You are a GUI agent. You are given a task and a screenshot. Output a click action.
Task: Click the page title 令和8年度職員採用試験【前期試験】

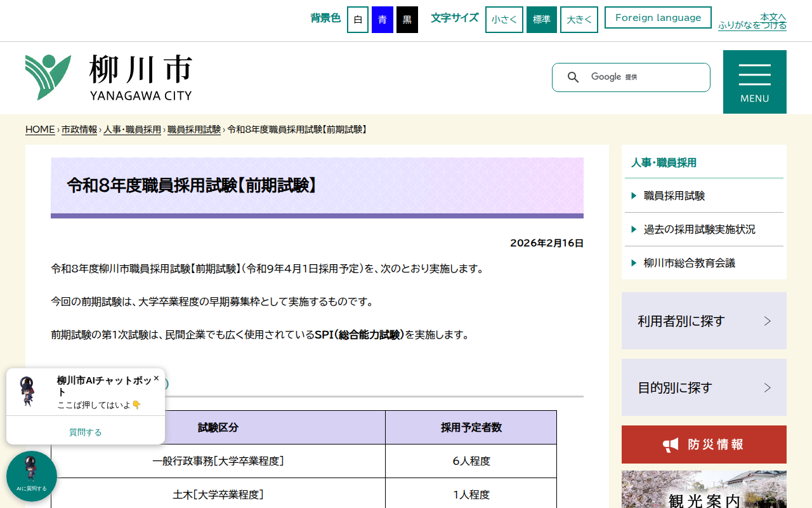[x=192, y=185]
